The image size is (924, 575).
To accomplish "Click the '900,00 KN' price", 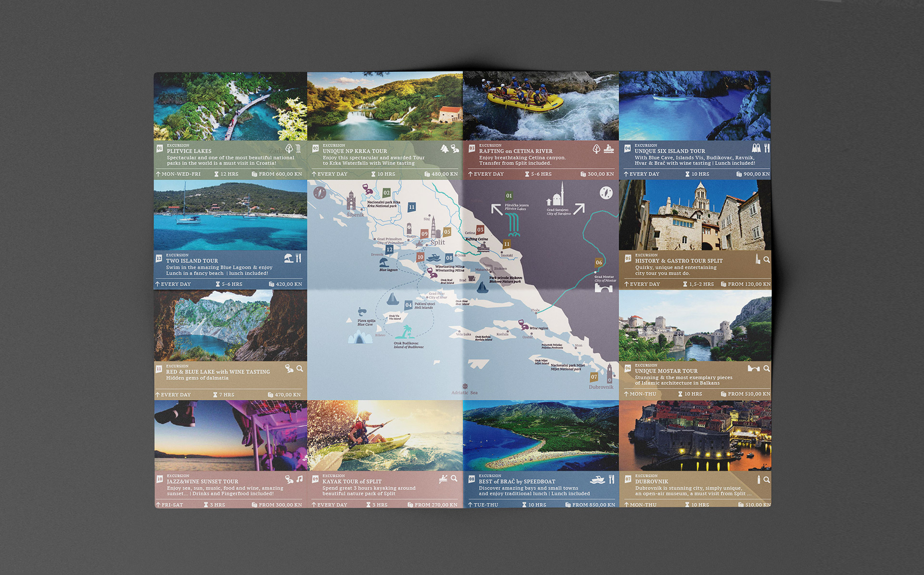I will [757, 174].
